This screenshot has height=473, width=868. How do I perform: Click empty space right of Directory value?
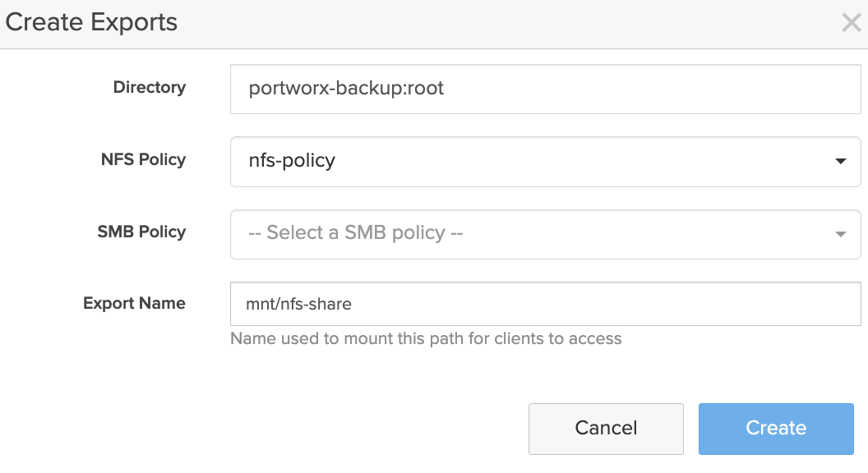point(658,89)
